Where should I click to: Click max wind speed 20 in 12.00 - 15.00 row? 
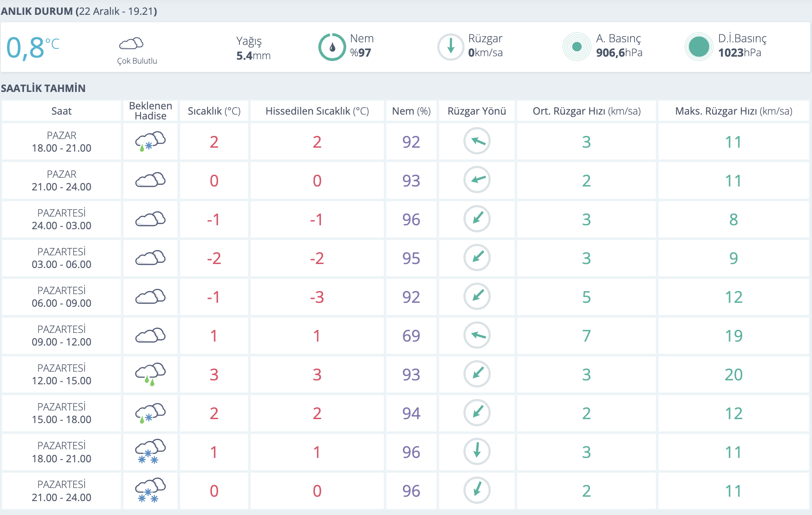(734, 375)
